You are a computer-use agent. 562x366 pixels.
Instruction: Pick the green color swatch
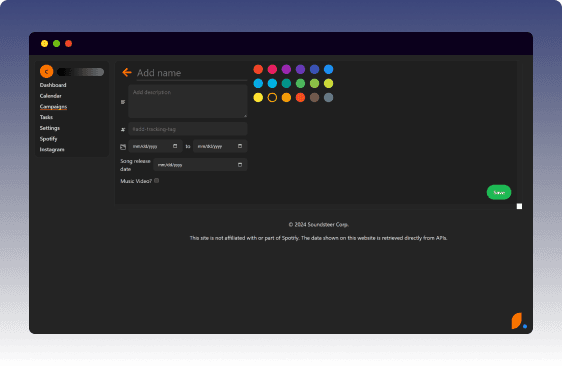coord(300,84)
